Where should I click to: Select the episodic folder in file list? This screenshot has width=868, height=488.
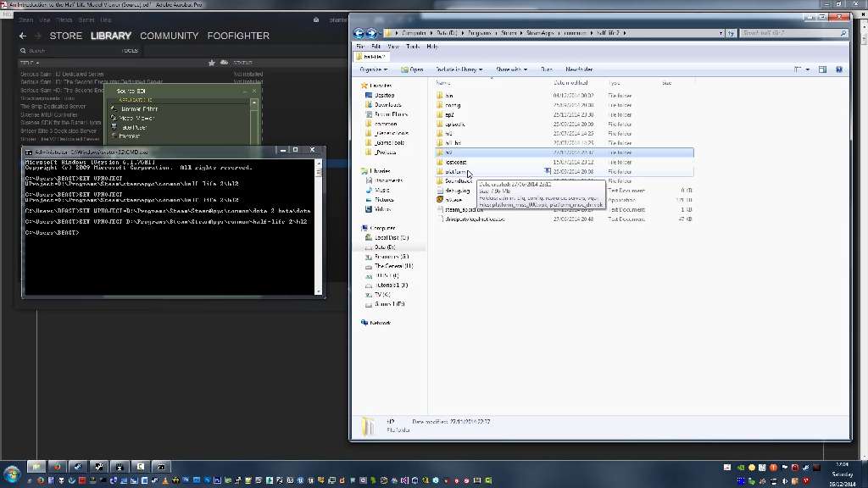[x=454, y=124]
